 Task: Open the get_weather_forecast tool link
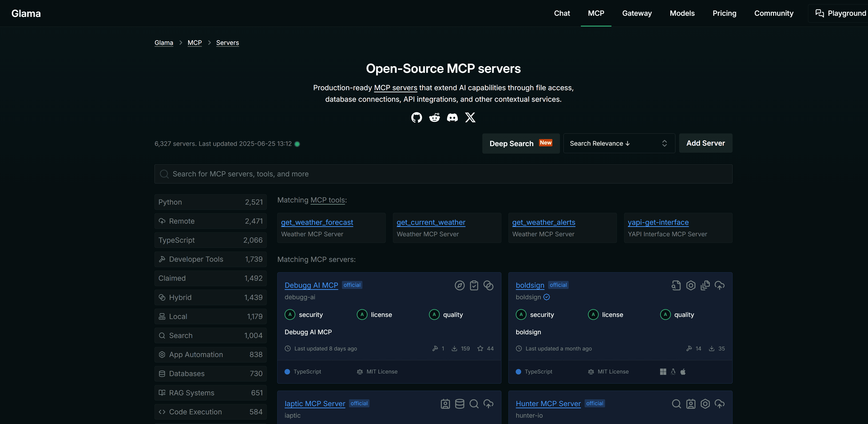point(317,222)
